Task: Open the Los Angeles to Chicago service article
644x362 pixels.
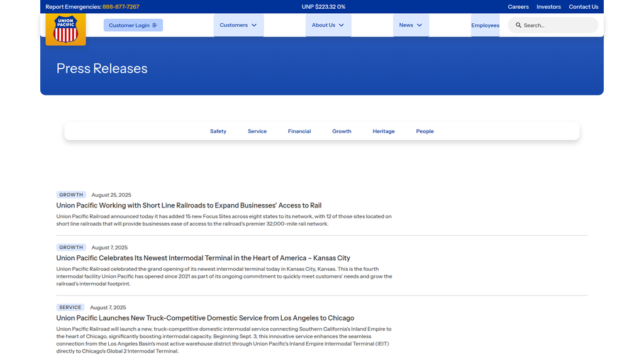Action: [x=205, y=317]
